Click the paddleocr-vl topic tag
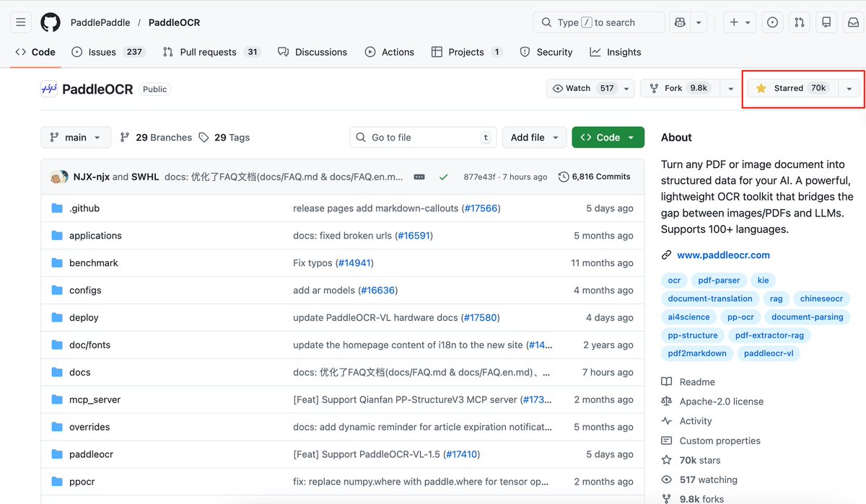The height and width of the screenshot is (504, 866). click(768, 353)
